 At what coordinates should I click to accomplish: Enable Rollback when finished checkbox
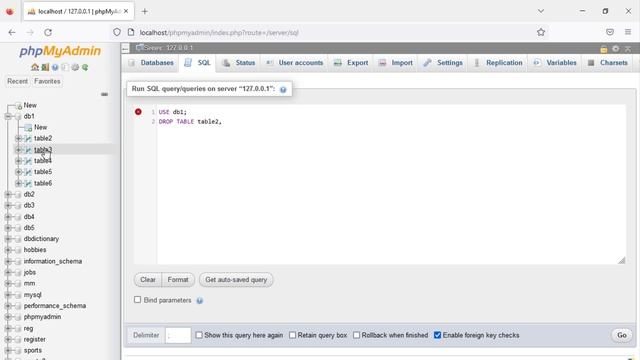coord(356,335)
